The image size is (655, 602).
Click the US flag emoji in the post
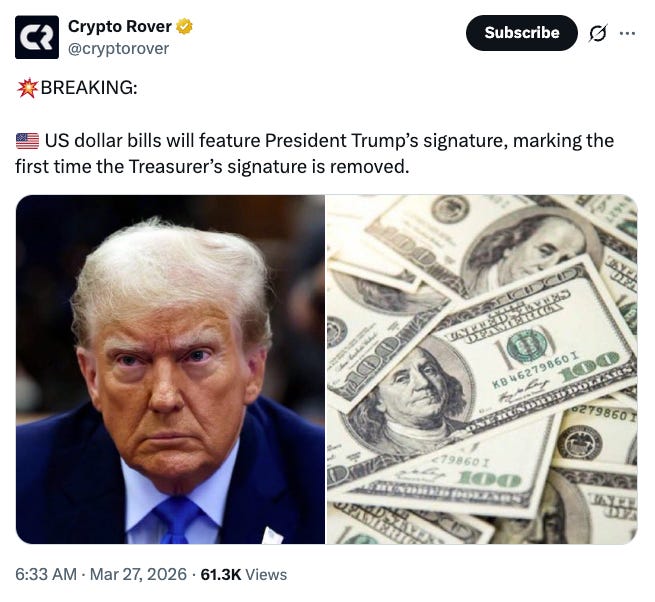pos(28,141)
